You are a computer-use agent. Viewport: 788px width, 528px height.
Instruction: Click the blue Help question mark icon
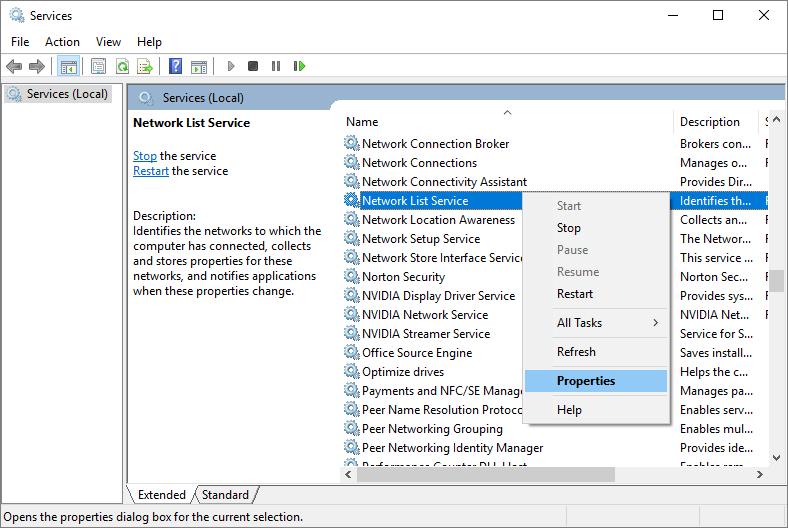click(x=175, y=66)
